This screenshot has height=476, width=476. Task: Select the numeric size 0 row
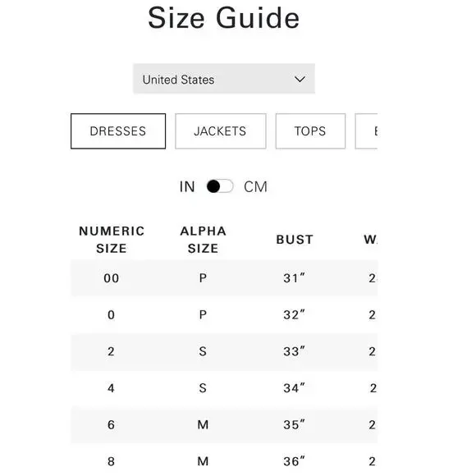[x=224, y=315]
